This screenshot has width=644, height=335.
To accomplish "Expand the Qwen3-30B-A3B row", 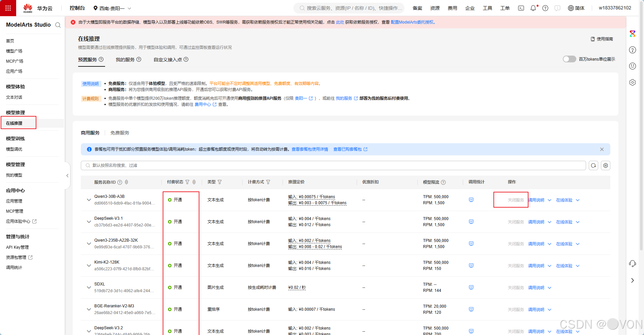I will [x=89, y=200].
